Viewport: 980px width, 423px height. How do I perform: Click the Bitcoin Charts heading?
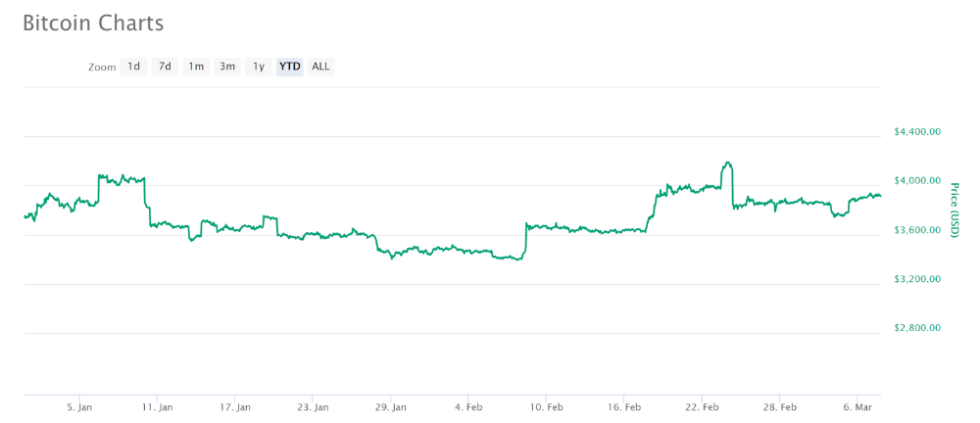coord(93,23)
